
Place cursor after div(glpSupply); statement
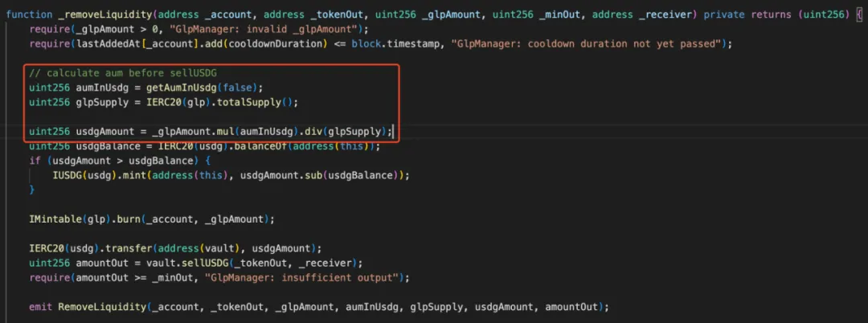click(394, 131)
